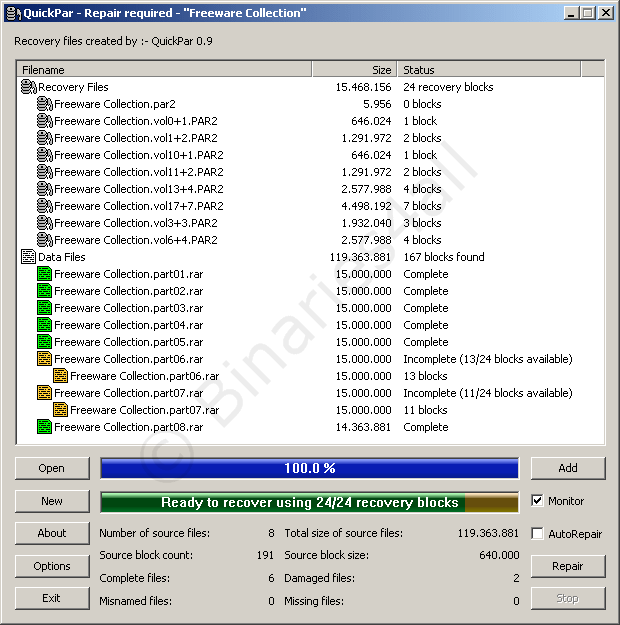Click green icon of part01.rar
Viewport: 620px width, 625px height.
pyautogui.click(x=44, y=274)
